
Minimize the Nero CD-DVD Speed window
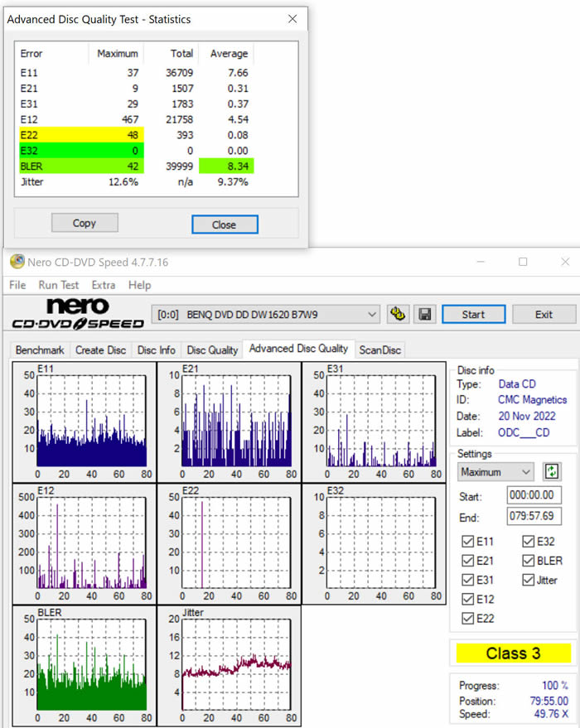(481, 263)
